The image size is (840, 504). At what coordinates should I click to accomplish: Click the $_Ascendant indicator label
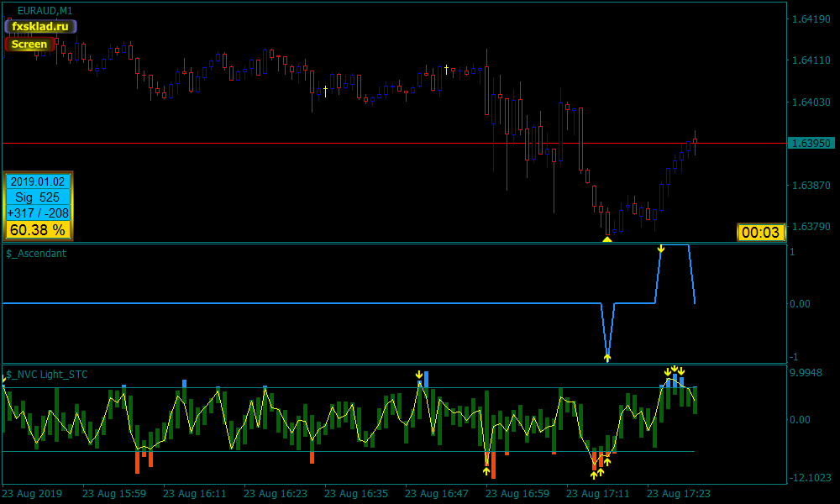pos(36,253)
